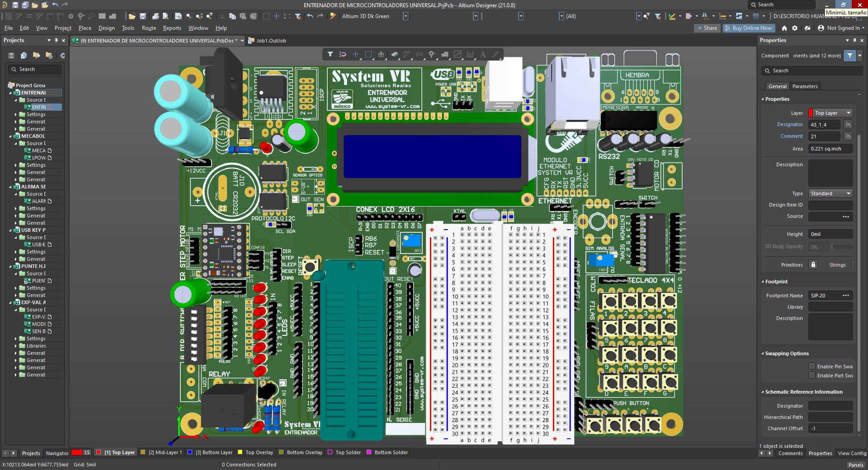Click the Save icon in main toolbar
This screenshot has height=470, width=868.
coord(143,16)
